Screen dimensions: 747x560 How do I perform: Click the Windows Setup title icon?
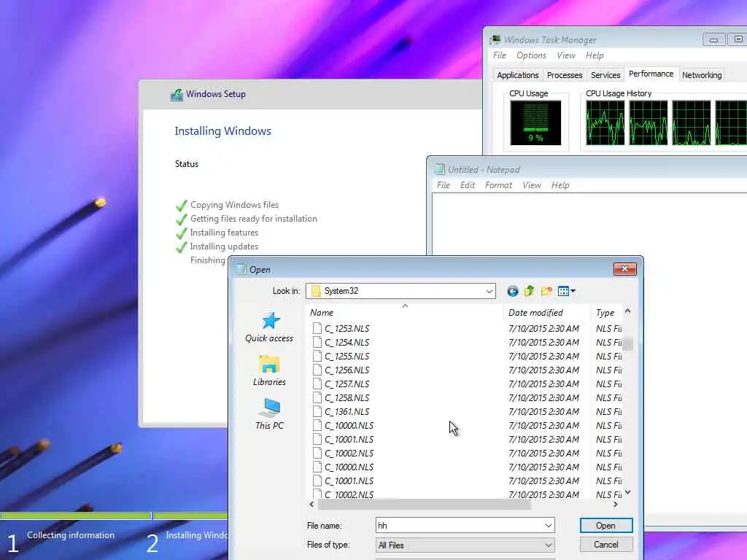click(x=177, y=94)
